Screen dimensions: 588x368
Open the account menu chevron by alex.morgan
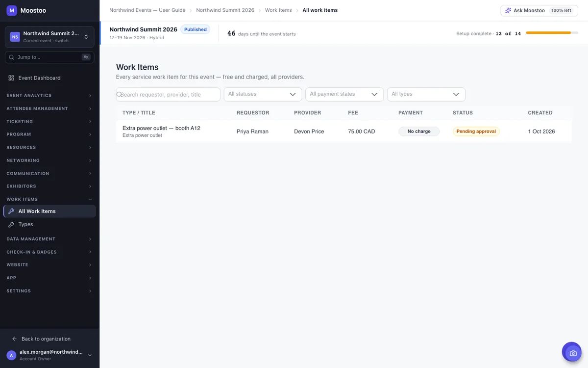click(x=90, y=355)
